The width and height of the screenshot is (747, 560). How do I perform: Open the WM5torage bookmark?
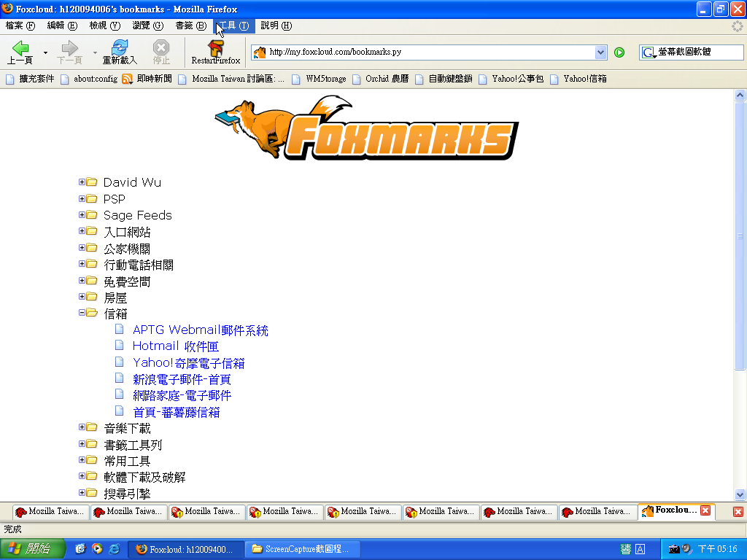click(320, 79)
